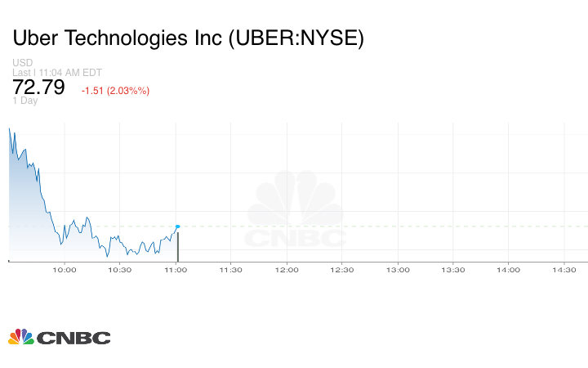Click the 12:00 time axis label
The image size is (588, 368).
[287, 270]
